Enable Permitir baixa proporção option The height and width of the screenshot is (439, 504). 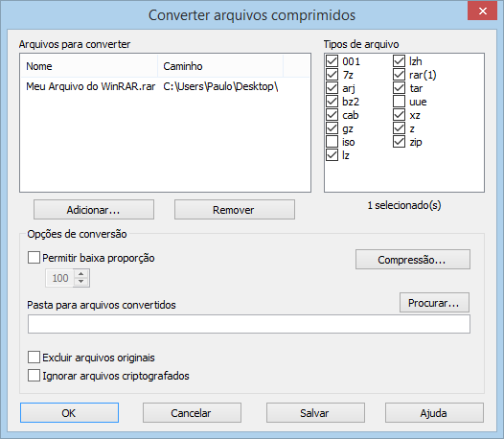pyautogui.click(x=34, y=258)
